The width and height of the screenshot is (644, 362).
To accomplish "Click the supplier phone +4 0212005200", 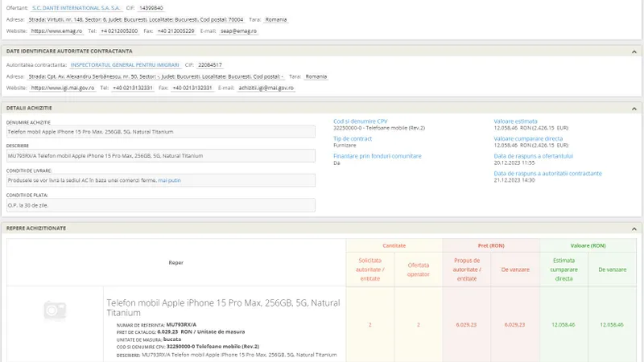I will click(x=119, y=31).
